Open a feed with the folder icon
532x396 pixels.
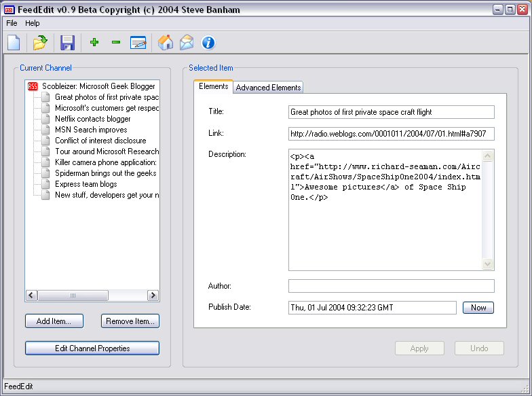pyautogui.click(x=40, y=43)
